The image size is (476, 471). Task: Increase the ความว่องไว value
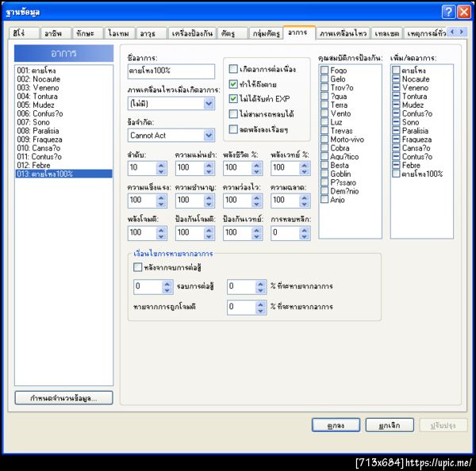[x=256, y=197]
